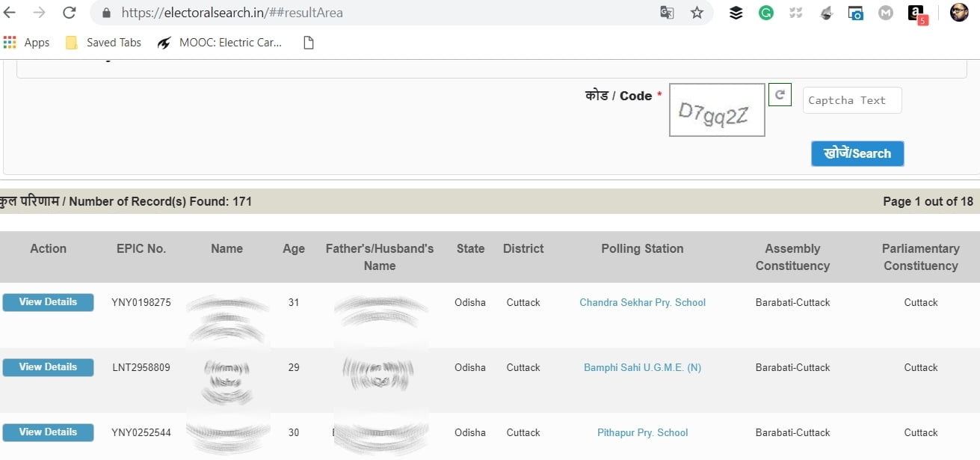
Task: Open the Grammarly extension
Action: [x=766, y=13]
